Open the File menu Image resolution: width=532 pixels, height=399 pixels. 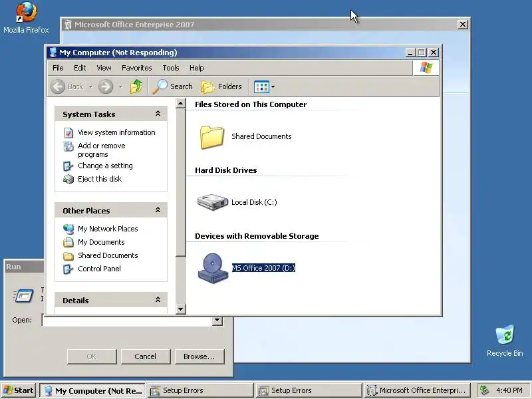point(58,68)
